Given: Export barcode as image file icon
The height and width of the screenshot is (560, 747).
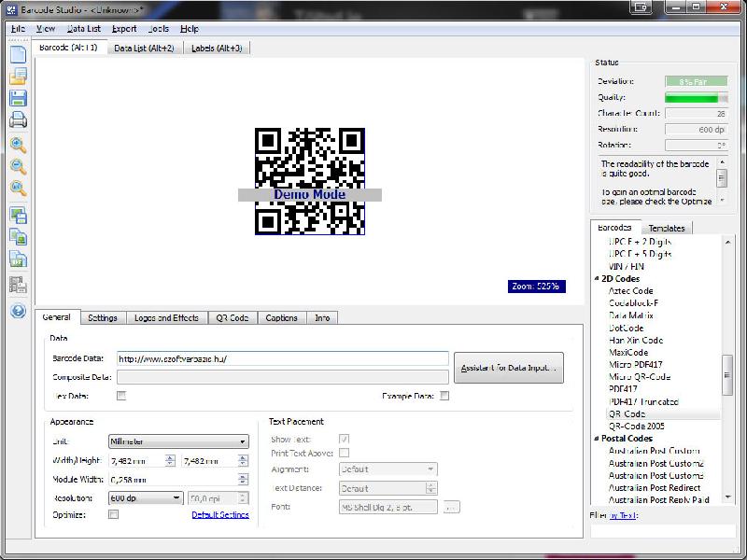Looking at the screenshot, I should click(18, 216).
